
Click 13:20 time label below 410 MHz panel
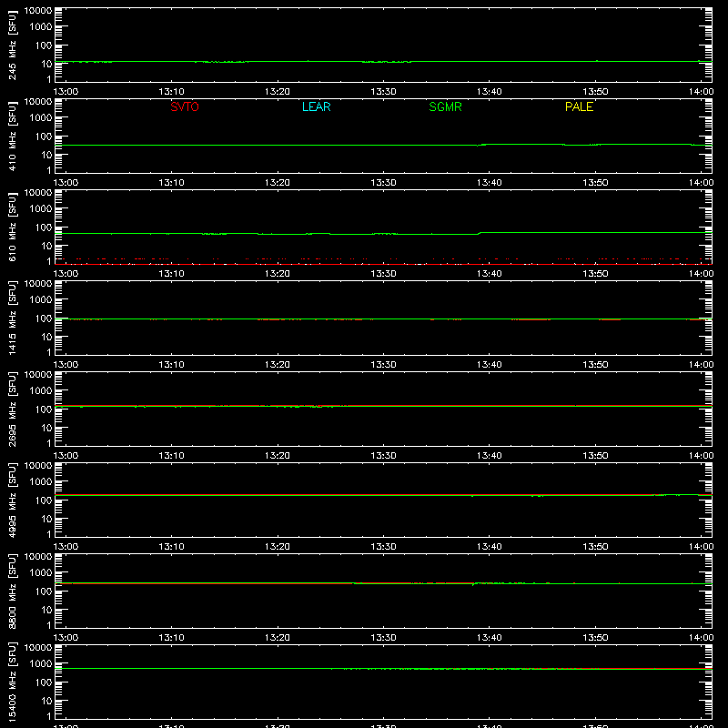(278, 183)
